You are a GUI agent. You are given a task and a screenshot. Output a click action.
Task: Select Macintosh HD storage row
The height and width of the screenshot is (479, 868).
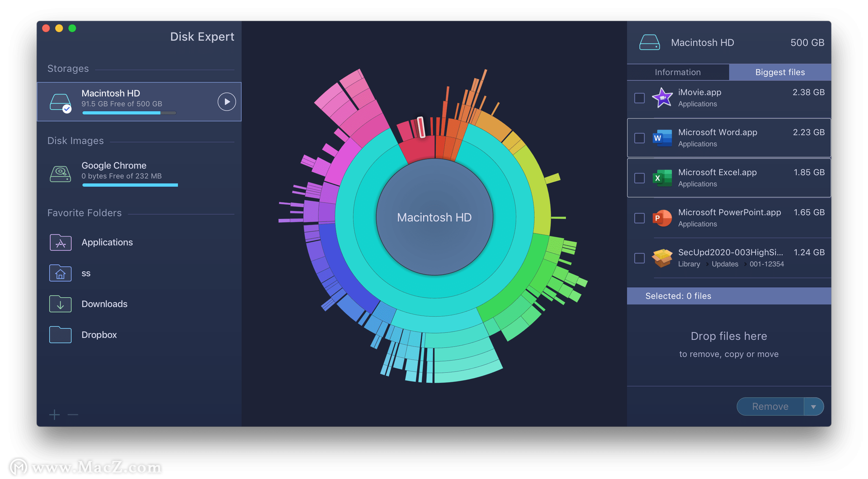coord(139,102)
